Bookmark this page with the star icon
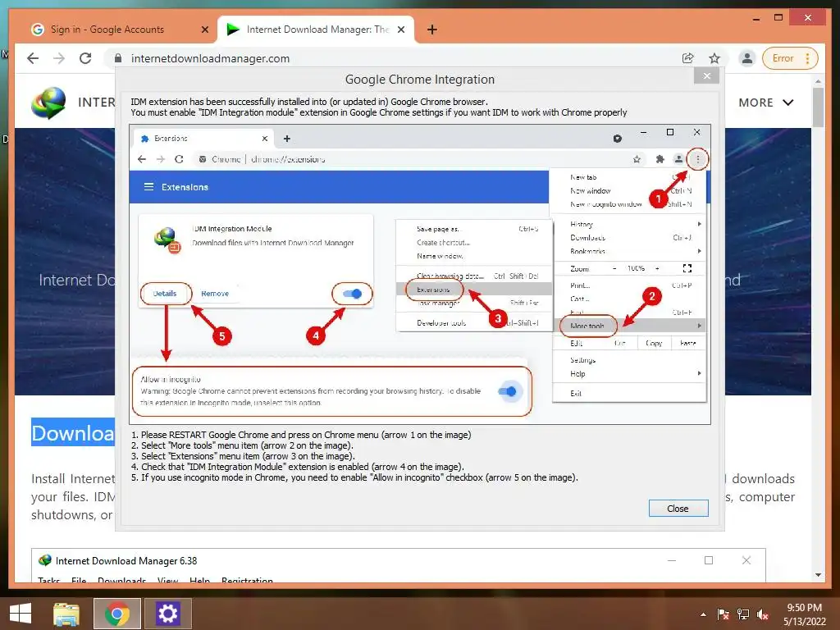Image resolution: width=840 pixels, height=630 pixels. pyautogui.click(x=714, y=58)
